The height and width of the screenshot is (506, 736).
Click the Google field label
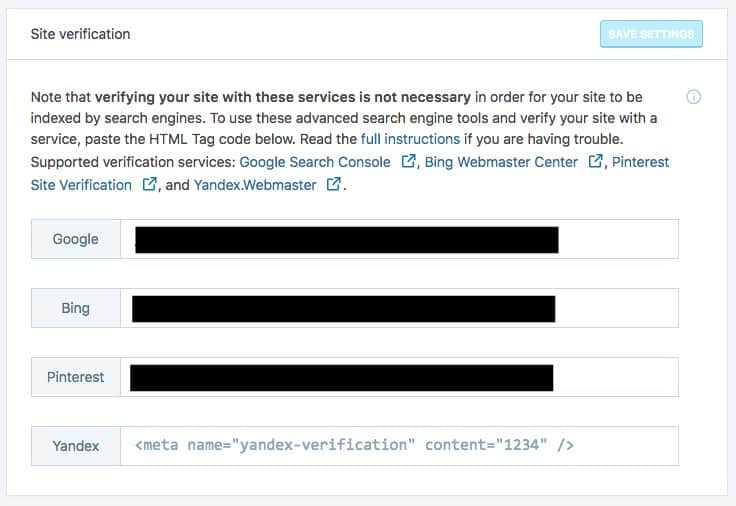tap(76, 239)
